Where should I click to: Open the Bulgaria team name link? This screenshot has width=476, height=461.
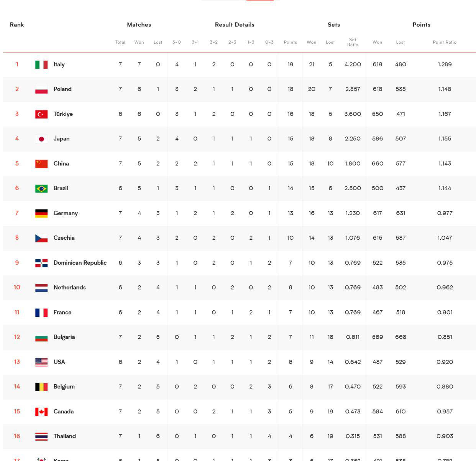[64, 337]
